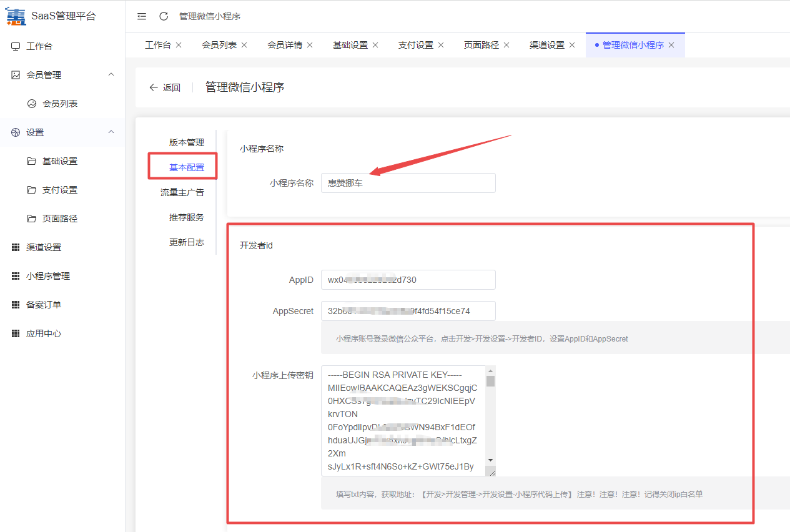The width and height of the screenshot is (790, 532).
Task: Click the upload key textarea scroll-down arrow
Action: click(x=491, y=460)
